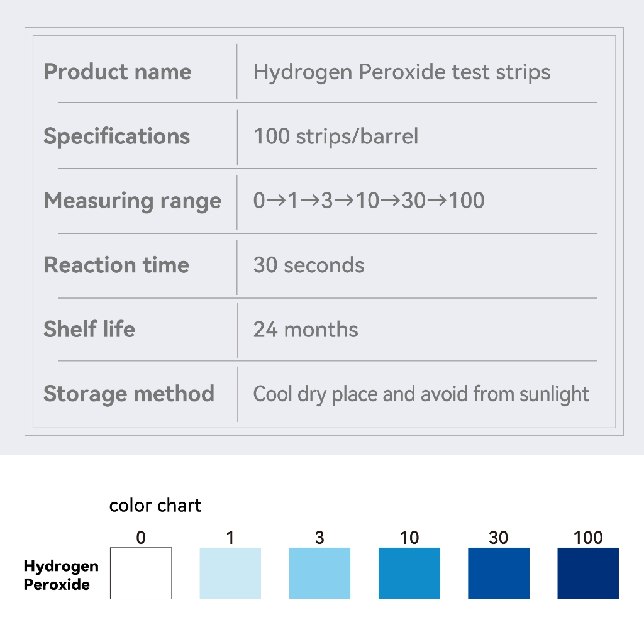Image resolution: width=644 pixels, height=644 pixels.
Task: Select the 'Product name' row label
Action: pos(118,72)
